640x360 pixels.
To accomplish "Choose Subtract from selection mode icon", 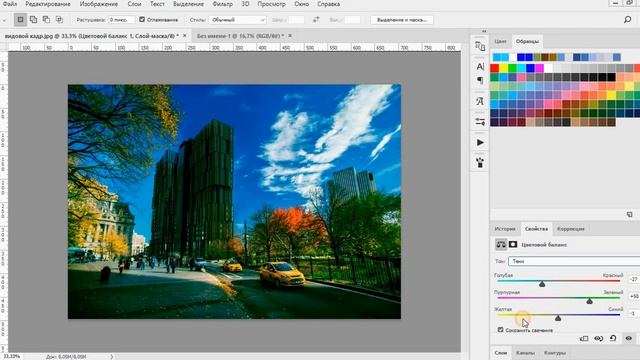I will pos(46,20).
